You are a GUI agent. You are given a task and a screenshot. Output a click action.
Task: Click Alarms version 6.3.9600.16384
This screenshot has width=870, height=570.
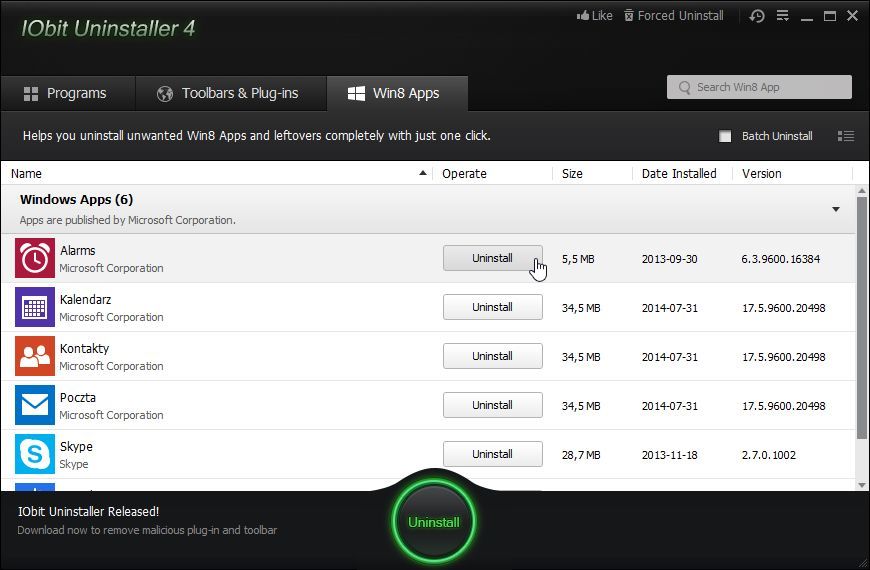click(781, 259)
